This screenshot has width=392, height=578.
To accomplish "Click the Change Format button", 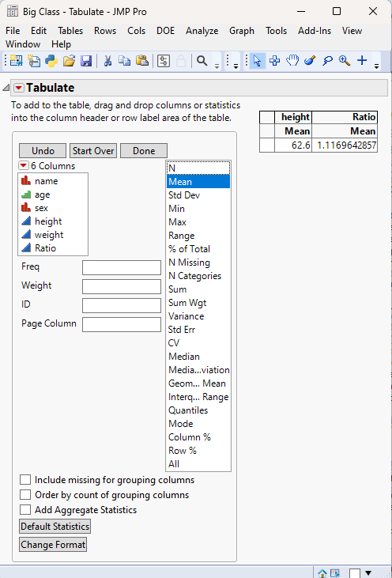I will pyautogui.click(x=53, y=545).
